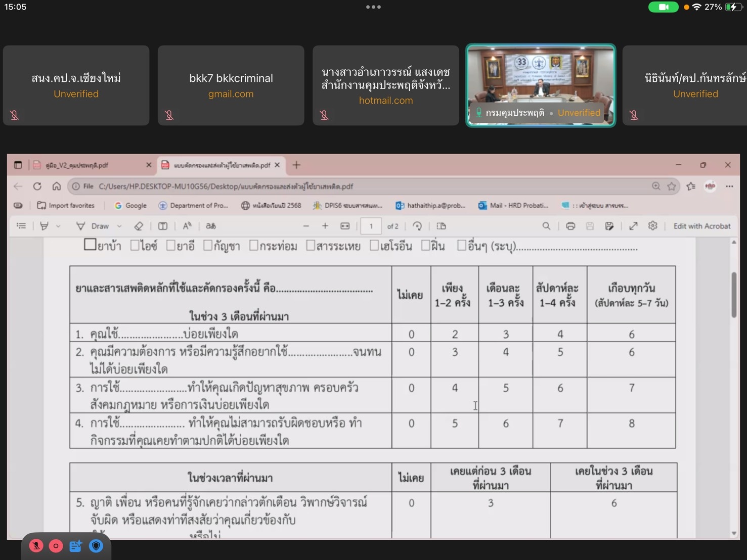Tick the ยาบ้า checkbox
The width and height of the screenshot is (747, 560).
(90, 245)
